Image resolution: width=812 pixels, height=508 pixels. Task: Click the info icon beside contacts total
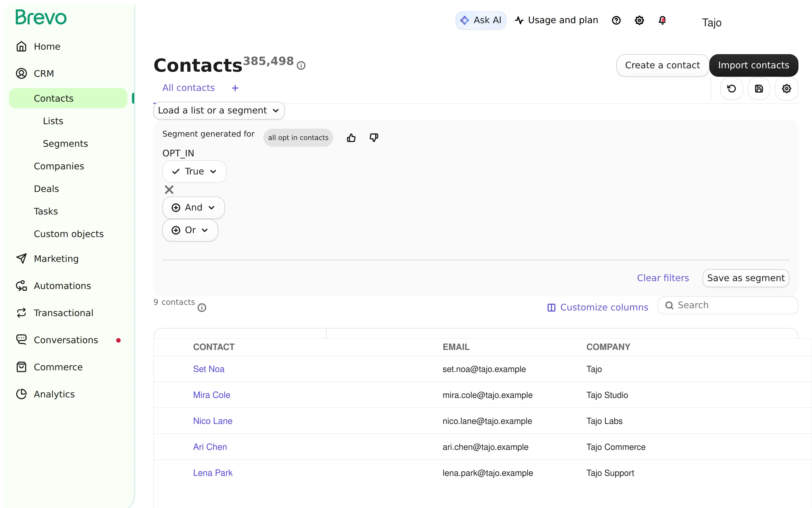click(x=301, y=65)
